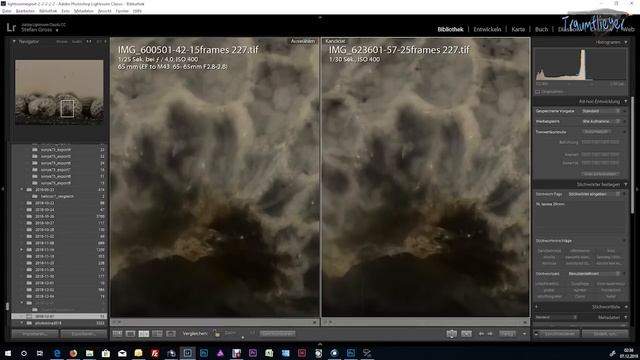The image size is (640, 360).
Task: Collapse the Navigator panel triangle
Action: click(14, 42)
